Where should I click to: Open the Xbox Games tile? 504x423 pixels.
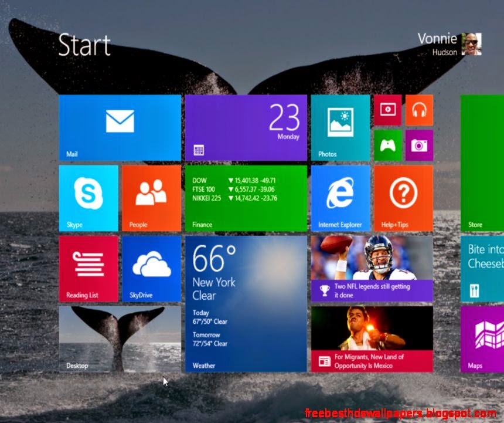pyautogui.click(x=387, y=145)
